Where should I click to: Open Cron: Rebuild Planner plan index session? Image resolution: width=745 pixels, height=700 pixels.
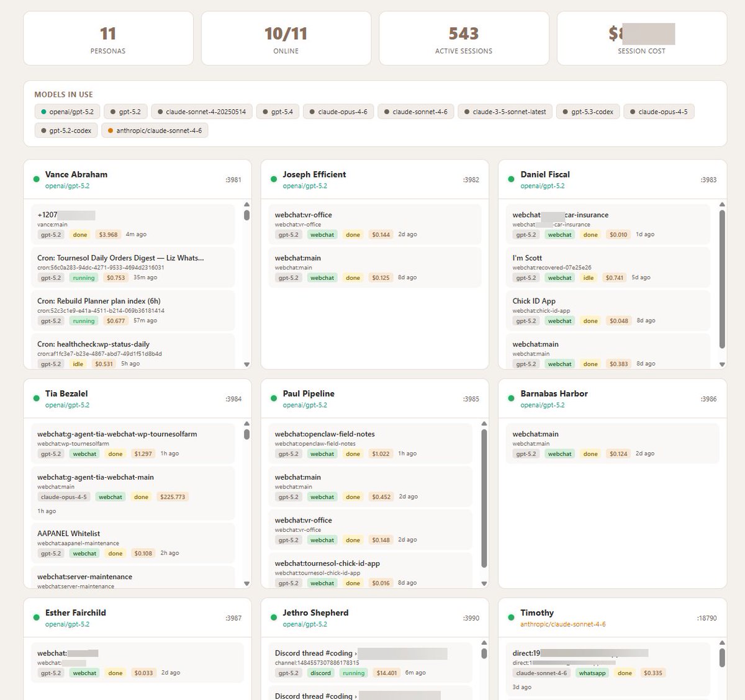pos(133,310)
